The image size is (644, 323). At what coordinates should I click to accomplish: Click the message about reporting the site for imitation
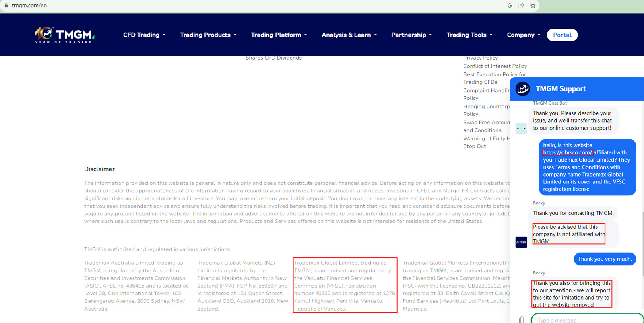coord(573,294)
